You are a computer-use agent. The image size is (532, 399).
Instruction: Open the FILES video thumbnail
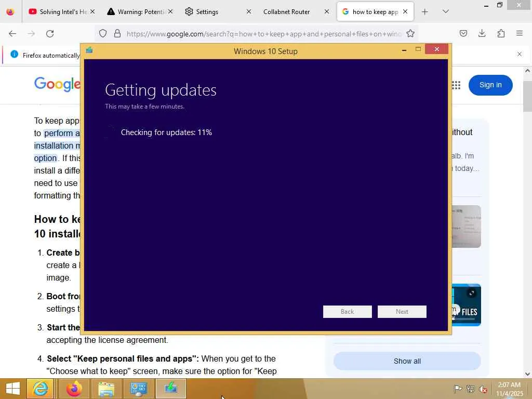[466, 305]
